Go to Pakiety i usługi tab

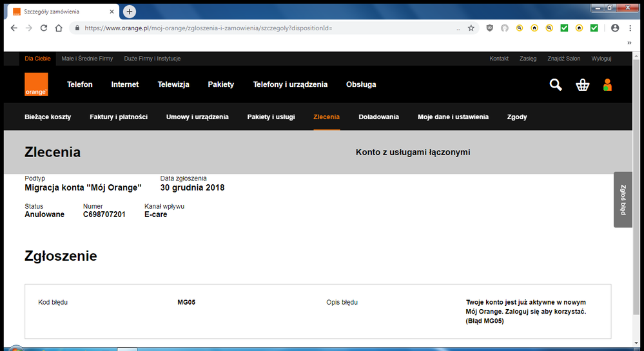tap(271, 117)
